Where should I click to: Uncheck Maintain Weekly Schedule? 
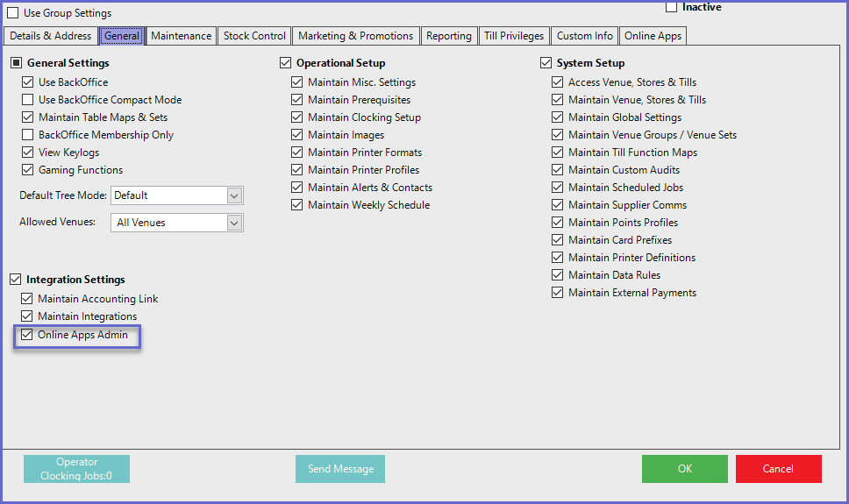click(297, 205)
